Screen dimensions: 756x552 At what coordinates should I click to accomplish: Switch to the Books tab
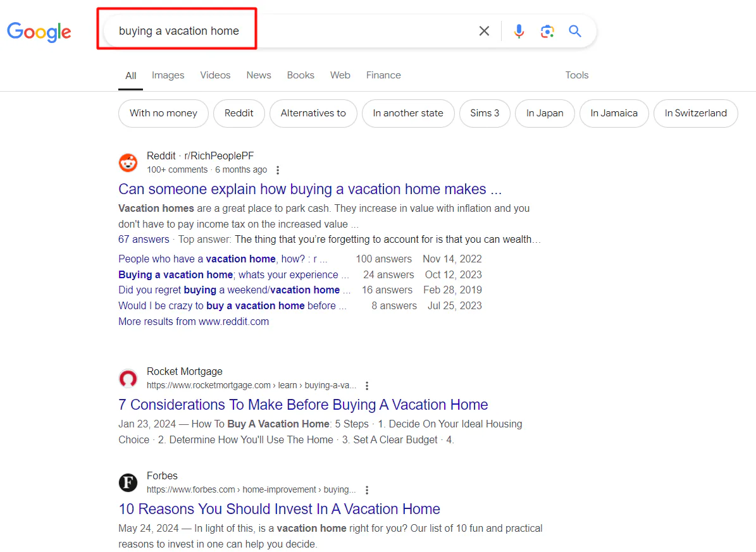point(301,75)
